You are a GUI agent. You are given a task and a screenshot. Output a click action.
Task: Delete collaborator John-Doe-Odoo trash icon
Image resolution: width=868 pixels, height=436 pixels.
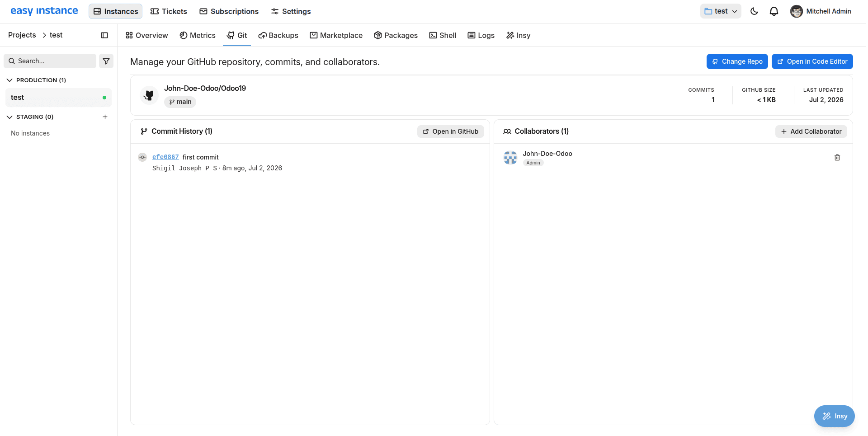point(837,158)
